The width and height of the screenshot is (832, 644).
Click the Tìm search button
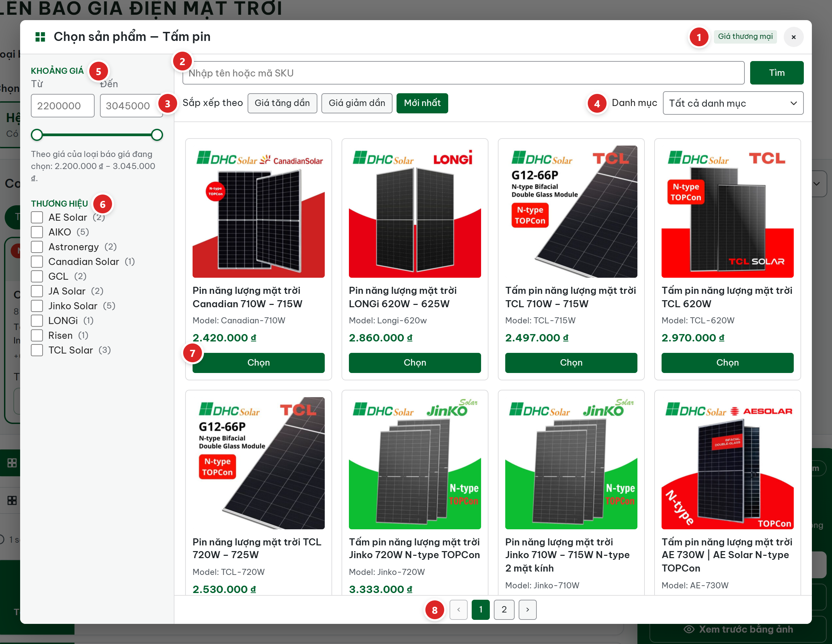click(x=776, y=73)
